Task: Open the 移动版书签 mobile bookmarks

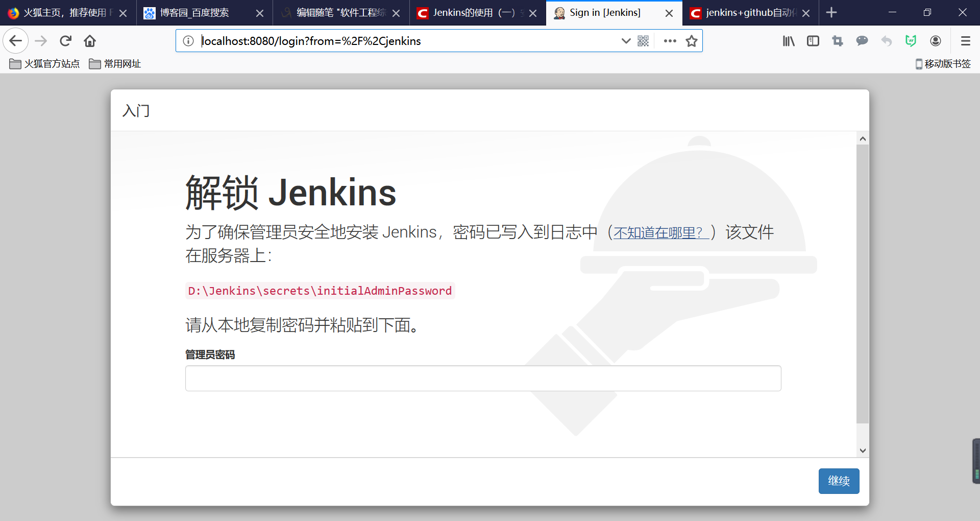Action: [943, 64]
